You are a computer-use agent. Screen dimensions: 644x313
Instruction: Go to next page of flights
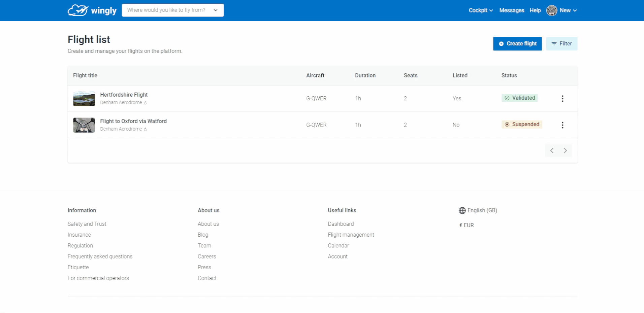point(565,151)
